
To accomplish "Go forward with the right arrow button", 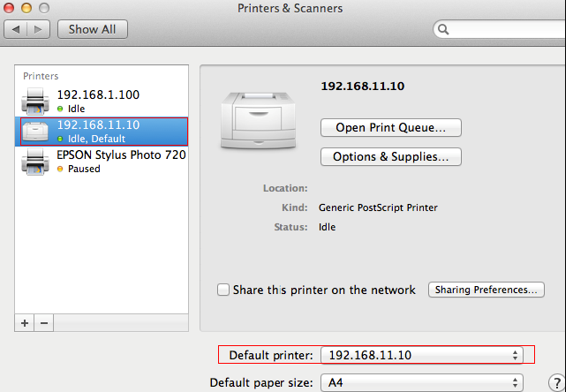I will pyautogui.click(x=38, y=29).
